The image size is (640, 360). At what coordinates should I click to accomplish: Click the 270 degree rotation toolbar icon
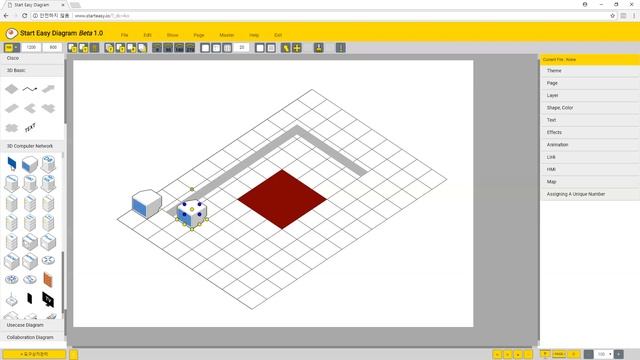[x=190, y=48]
